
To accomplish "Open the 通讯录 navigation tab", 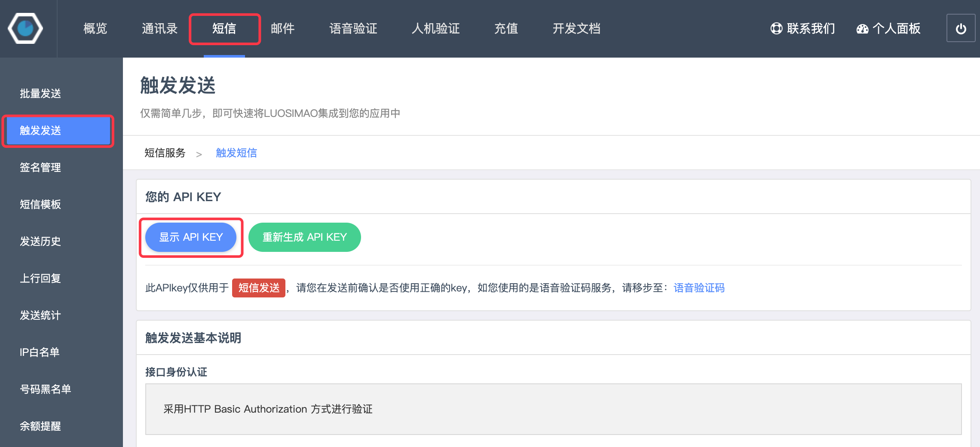I will click(x=159, y=28).
